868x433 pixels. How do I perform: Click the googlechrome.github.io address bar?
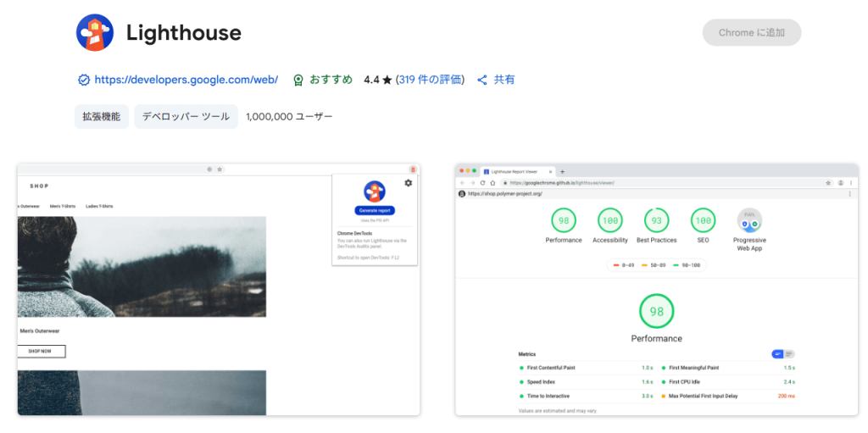tap(666, 183)
